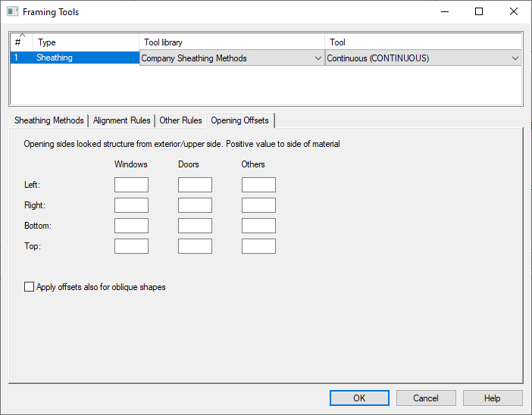Click the Framing Tools window icon
The height and width of the screenshot is (415, 532).
point(12,11)
